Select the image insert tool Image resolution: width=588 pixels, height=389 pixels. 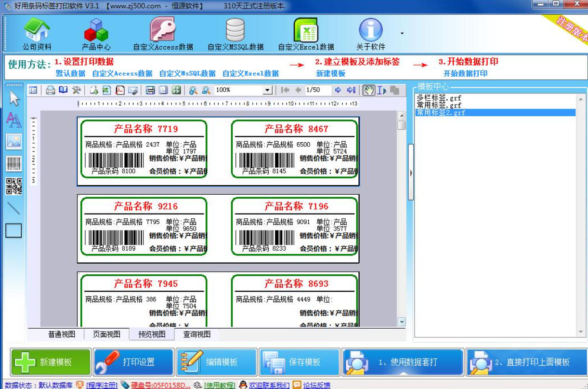click(13, 139)
